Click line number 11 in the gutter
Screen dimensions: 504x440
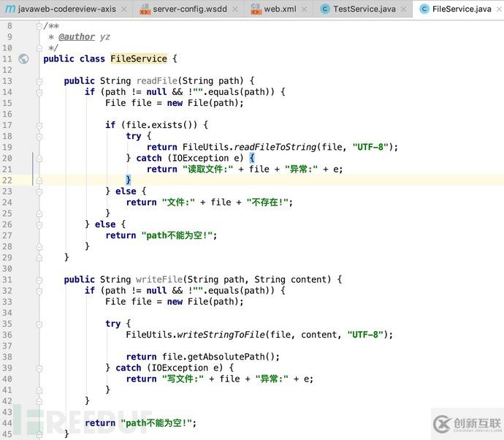[x=7, y=59]
